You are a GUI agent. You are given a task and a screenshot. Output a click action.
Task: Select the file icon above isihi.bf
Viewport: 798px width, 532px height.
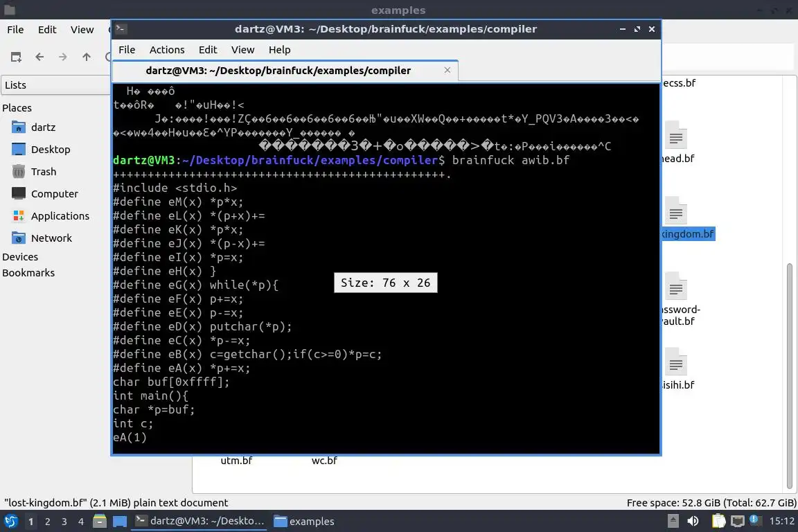click(676, 362)
